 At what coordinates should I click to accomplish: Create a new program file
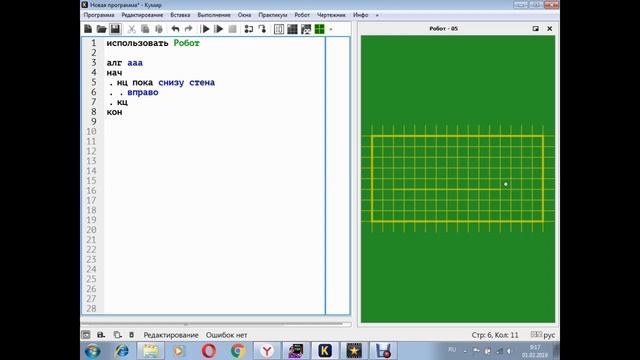[x=88, y=29]
